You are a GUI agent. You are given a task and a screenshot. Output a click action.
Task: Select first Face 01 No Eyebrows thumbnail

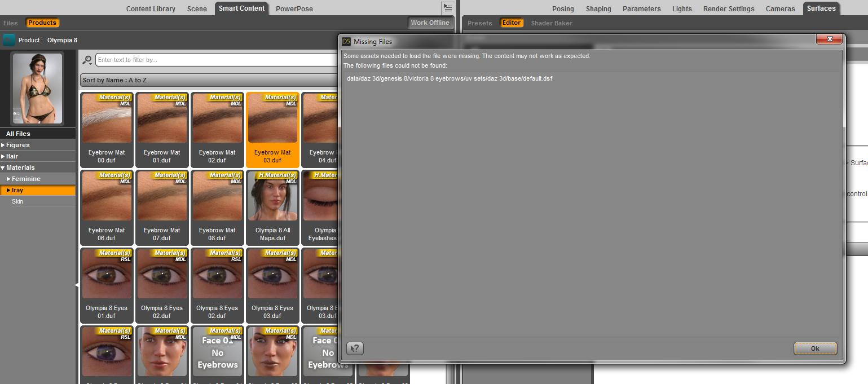[217, 354]
